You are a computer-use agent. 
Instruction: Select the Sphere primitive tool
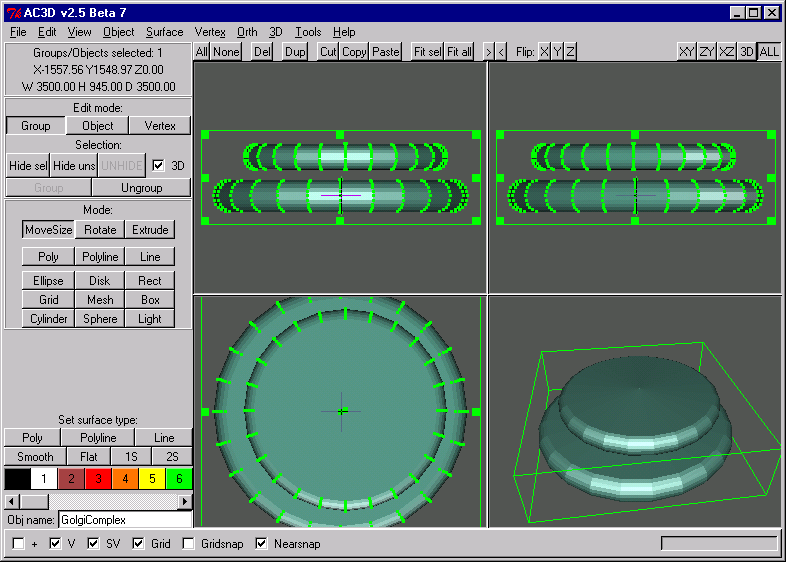[100, 319]
